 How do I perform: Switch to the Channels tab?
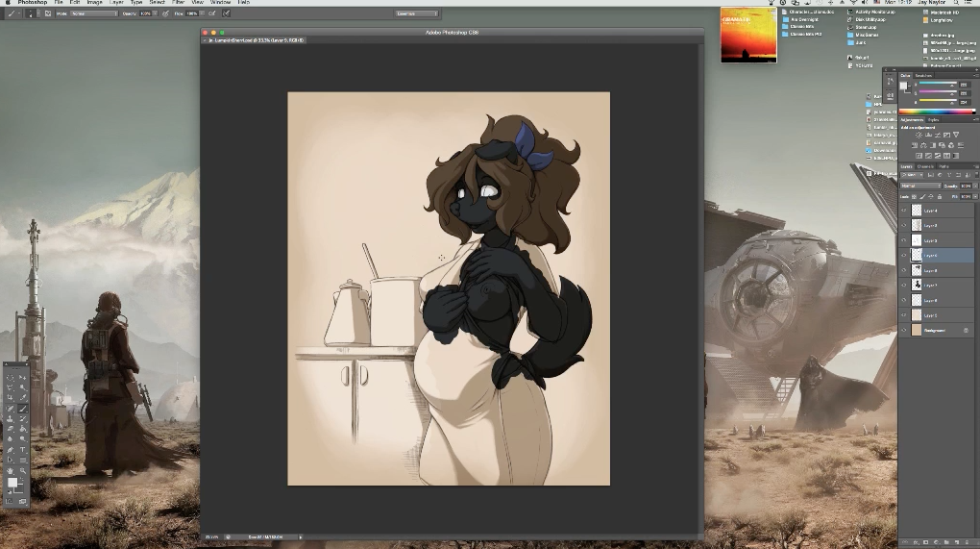pyautogui.click(x=925, y=166)
